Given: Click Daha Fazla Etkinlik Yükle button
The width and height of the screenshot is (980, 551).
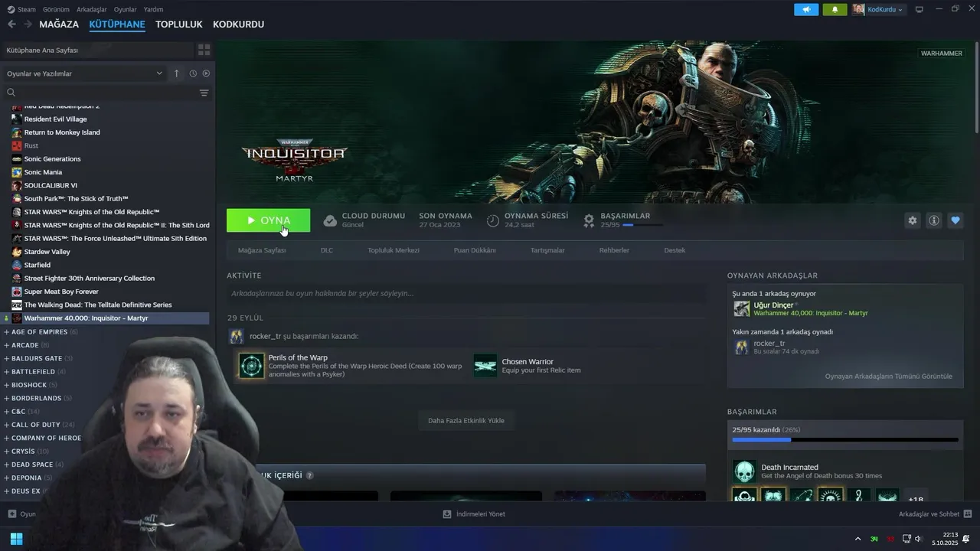Looking at the screenshot, I should tap(465, 420).
